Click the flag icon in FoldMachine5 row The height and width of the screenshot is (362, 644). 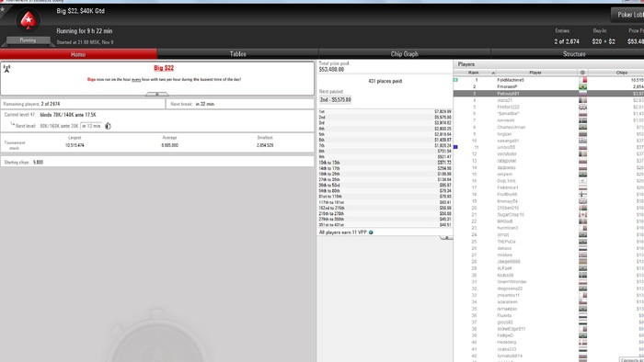click(x=582, y=80)
